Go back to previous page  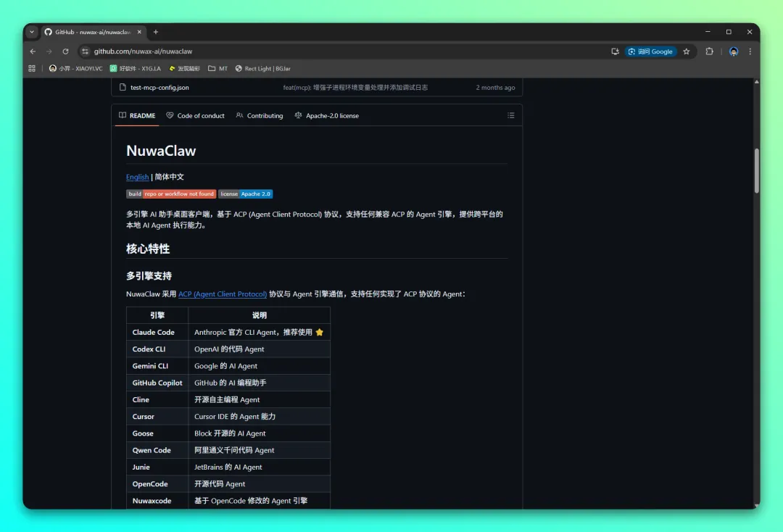tap(33, 51)
